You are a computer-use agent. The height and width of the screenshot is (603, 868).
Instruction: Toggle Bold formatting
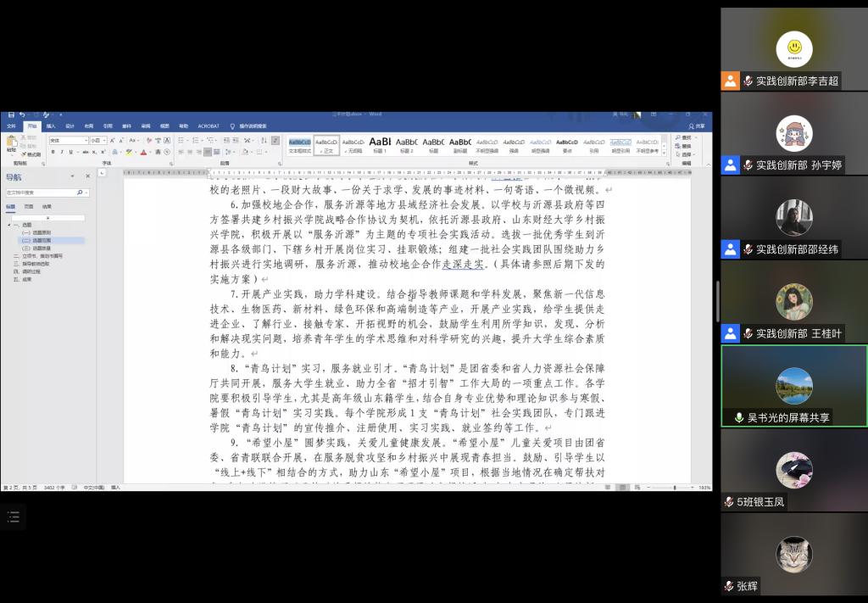pos(53,153)
